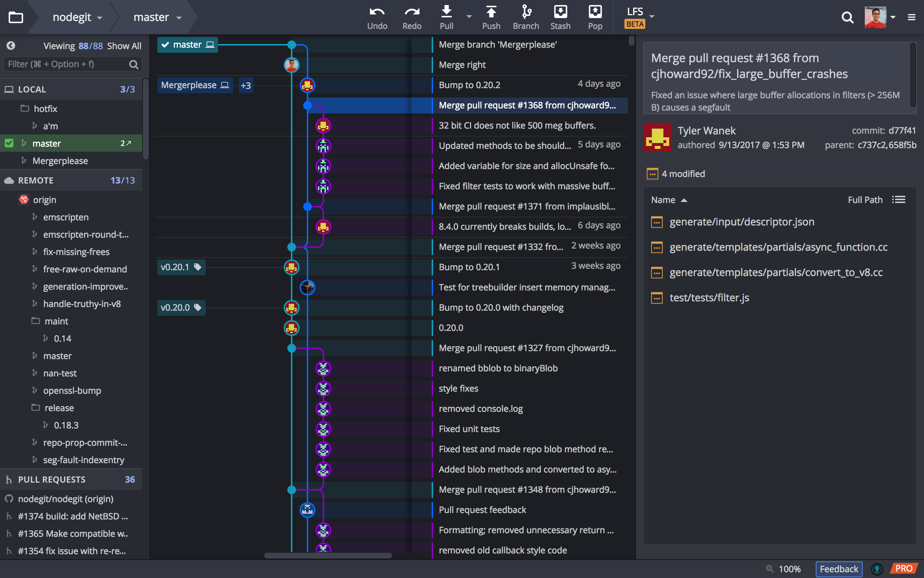This screenshot has width=924, height=578.
Task: Open file generate/templates/partials/convert_to_v8.cc
Action: 776,272
